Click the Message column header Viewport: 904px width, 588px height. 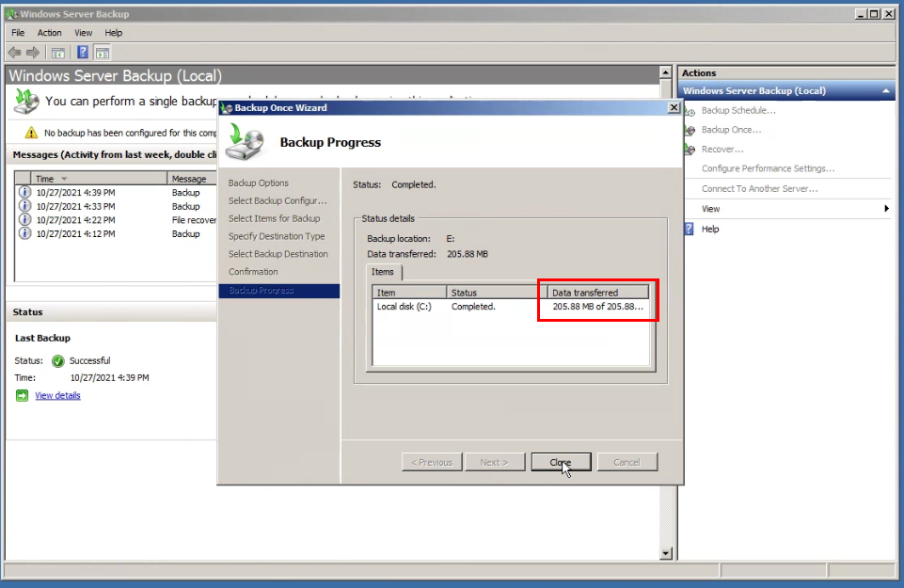[x=192, y=179]
